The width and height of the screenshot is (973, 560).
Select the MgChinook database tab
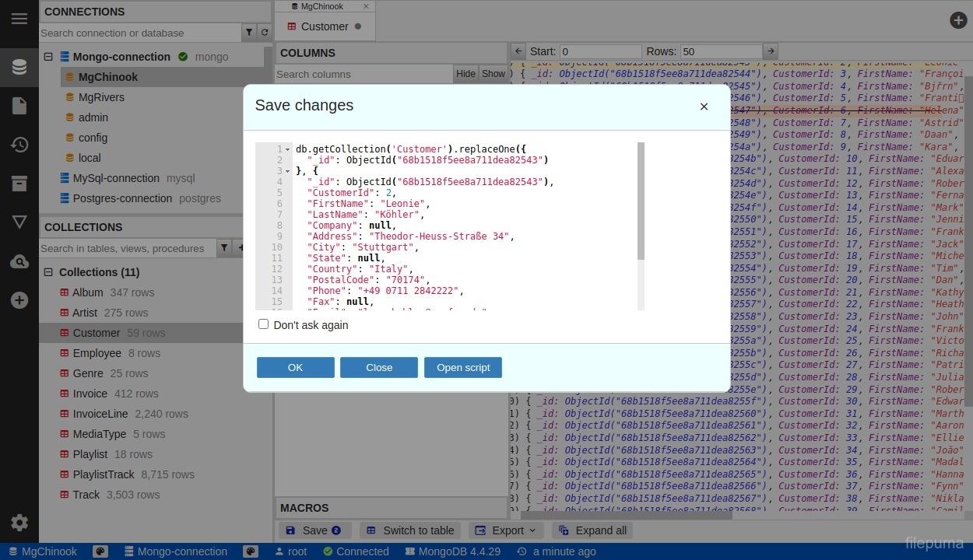pyautogui.click(x=321, y=6)
